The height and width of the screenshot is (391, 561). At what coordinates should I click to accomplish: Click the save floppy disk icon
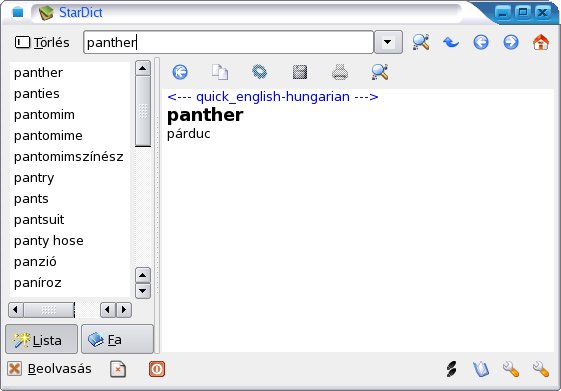coord(300,72)
